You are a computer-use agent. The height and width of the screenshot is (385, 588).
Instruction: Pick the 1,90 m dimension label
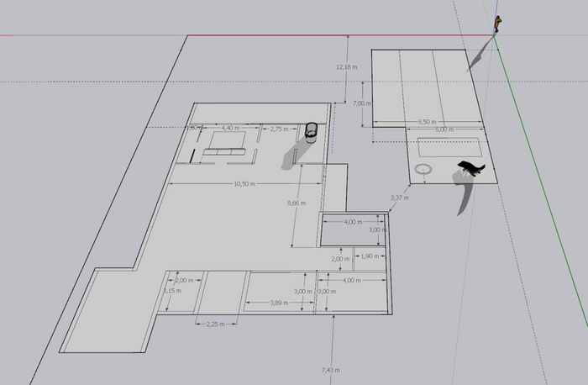point(370,256)
